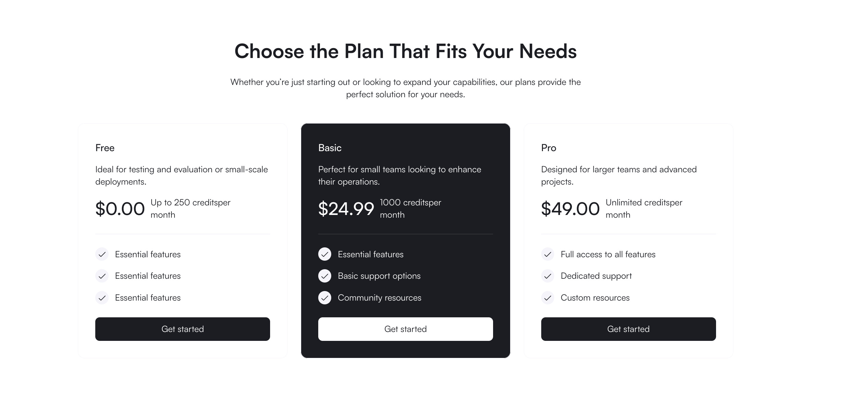This screenshot has height=419, width=868.
Task: Choose Get started on the Pro plan
Action: click(x=628, y=329)
